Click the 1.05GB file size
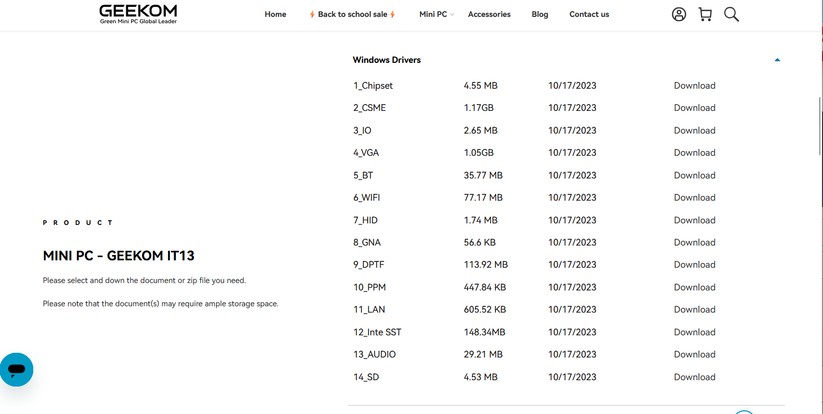 [478, 153]
